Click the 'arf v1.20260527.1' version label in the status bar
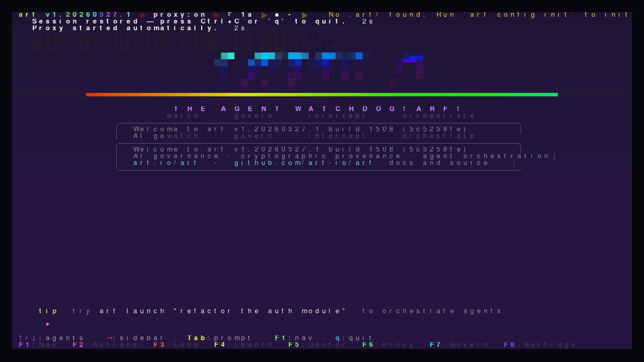 75,15
